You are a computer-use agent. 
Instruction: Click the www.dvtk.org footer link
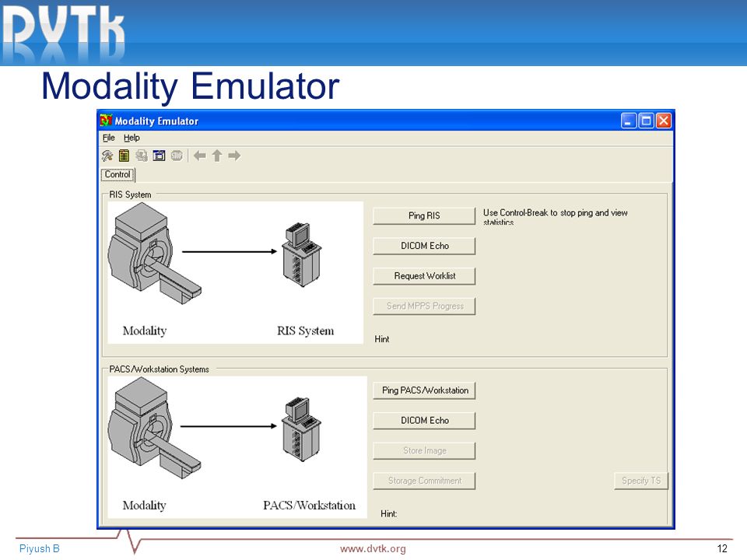(x=373, y=548)
